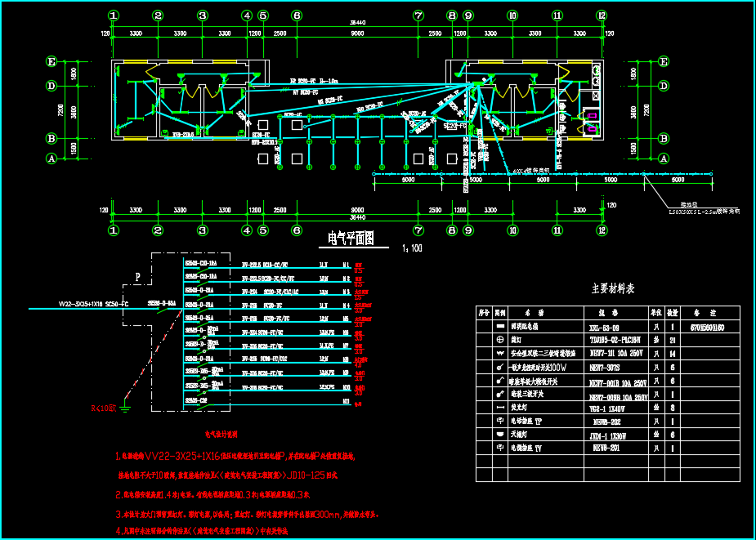756x540 pixels.
Task: Select axis bubble E on left side
Action: [x=51, y=61]
